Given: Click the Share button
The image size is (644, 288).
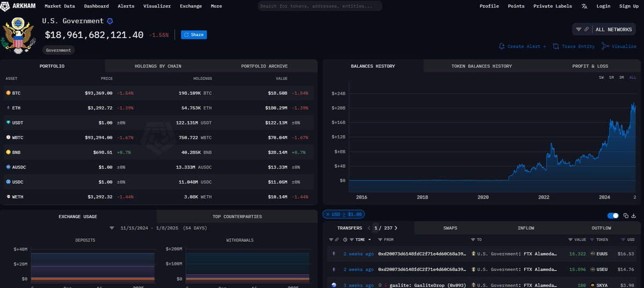Looking at the screenshot, I should 194,35.
